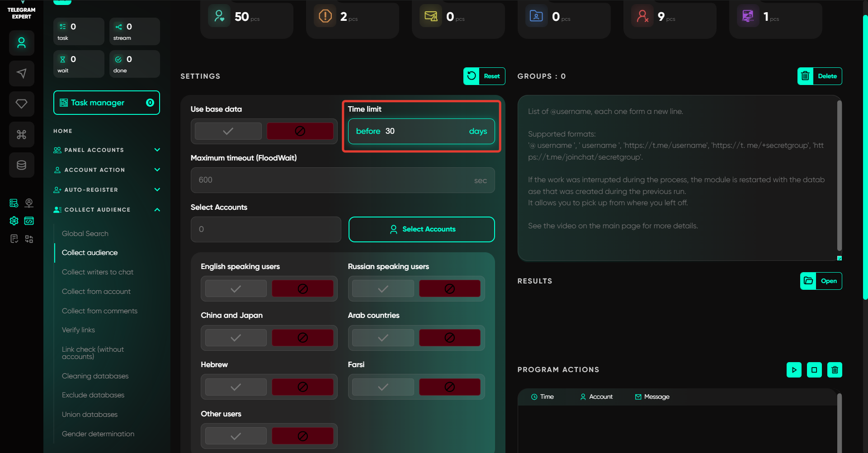Screen dimensions: 868x453
Task: Click the user profile icon in left sidebar
Action: pos(21,43)
